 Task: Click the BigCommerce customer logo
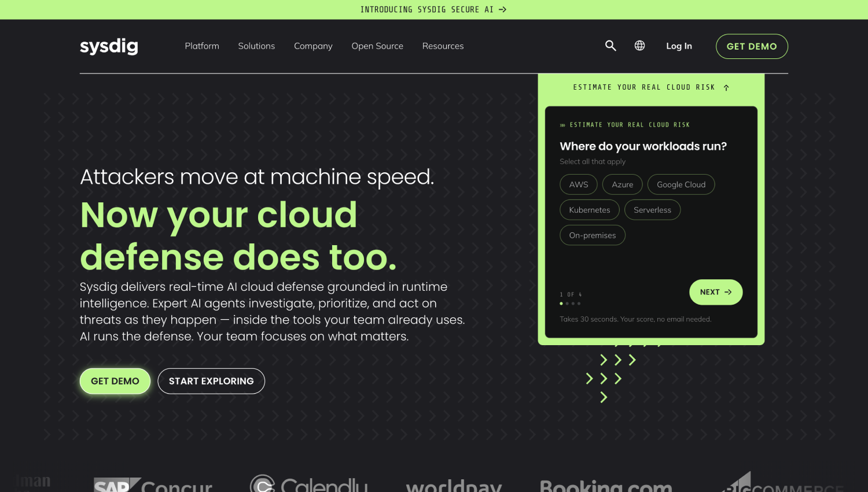782,482
